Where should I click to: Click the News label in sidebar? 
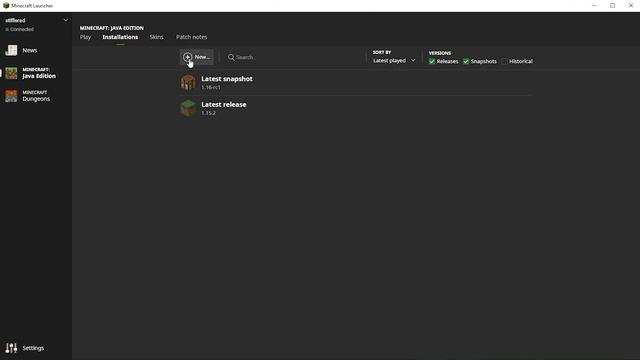coord(30,50)
